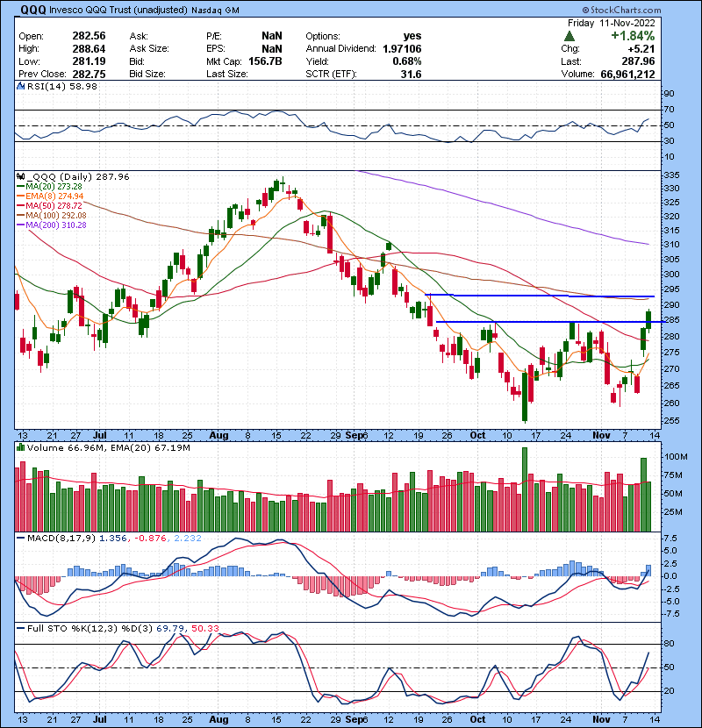
Task: Click the 'Volume 66.96M, EMA(20) 67.19M' label
Action: [109, 447]
